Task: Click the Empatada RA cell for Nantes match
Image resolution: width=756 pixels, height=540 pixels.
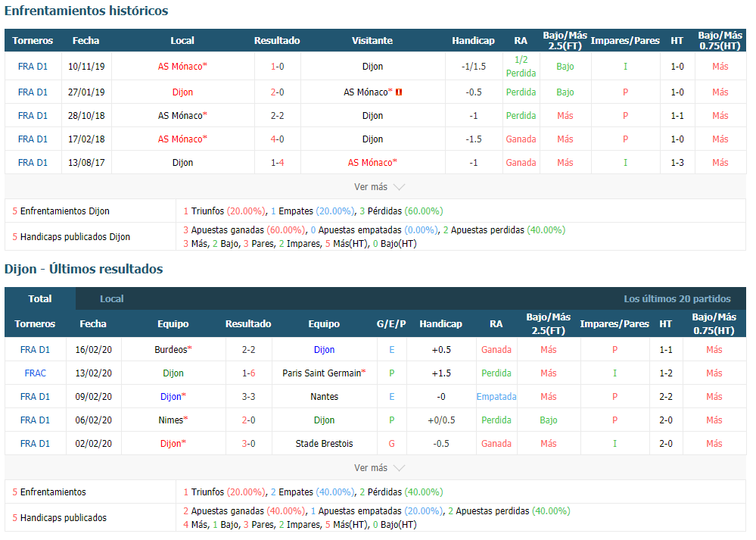Action: point(496,397)
